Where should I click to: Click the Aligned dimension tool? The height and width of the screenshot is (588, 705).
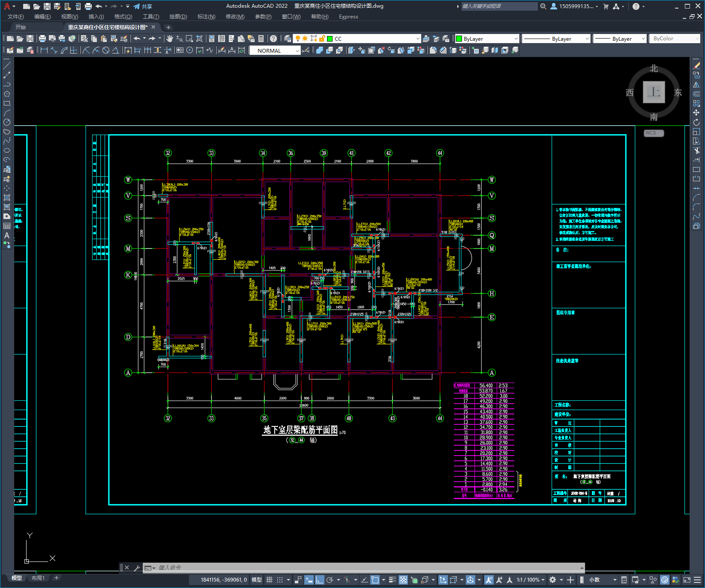(54, 50)
